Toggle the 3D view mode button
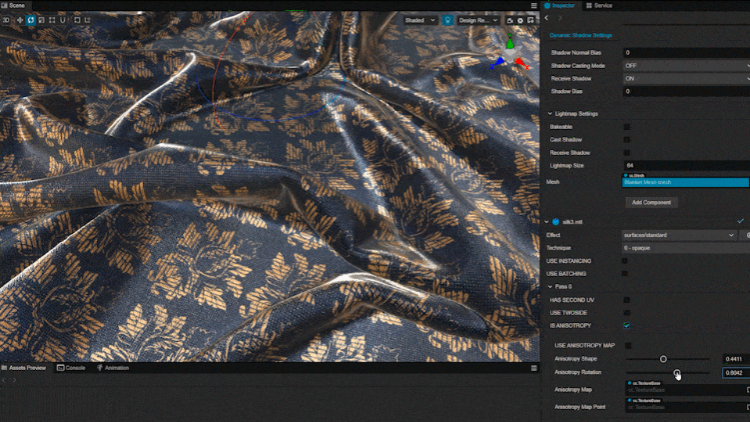This screenshot has height=422, width=750. click(x=6, y=20)
